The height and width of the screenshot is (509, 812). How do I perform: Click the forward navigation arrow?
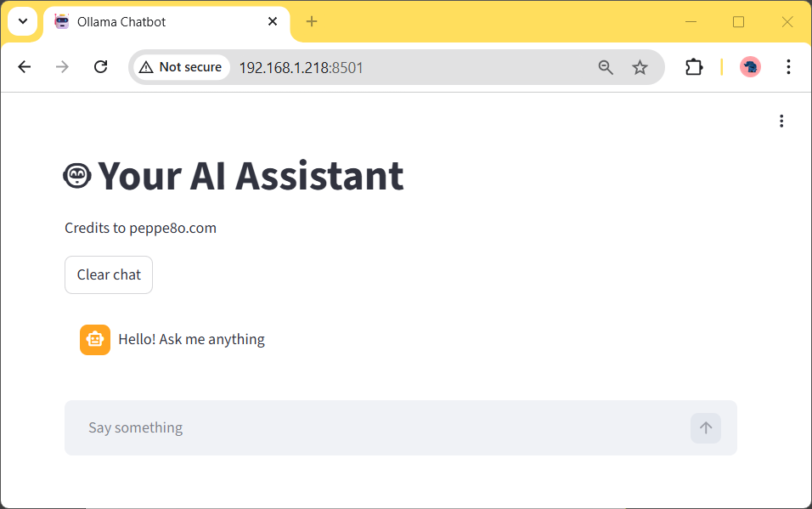click(62, 66)
